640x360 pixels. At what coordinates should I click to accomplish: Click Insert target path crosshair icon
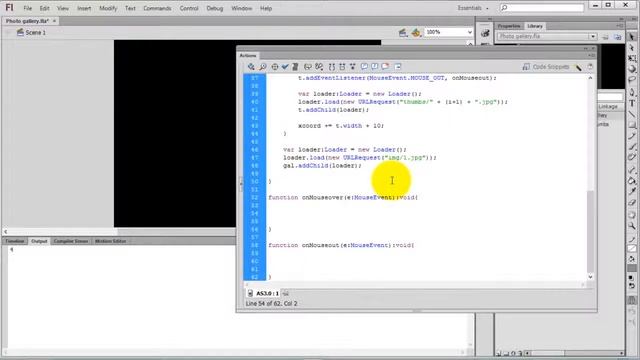275,67
